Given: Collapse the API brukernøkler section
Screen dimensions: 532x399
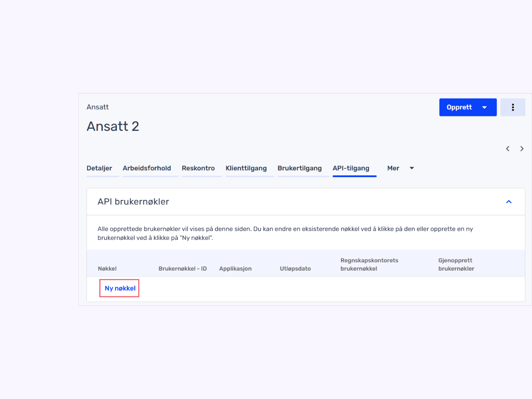Looking at the screenshot, I should click(x=509, y=202).
